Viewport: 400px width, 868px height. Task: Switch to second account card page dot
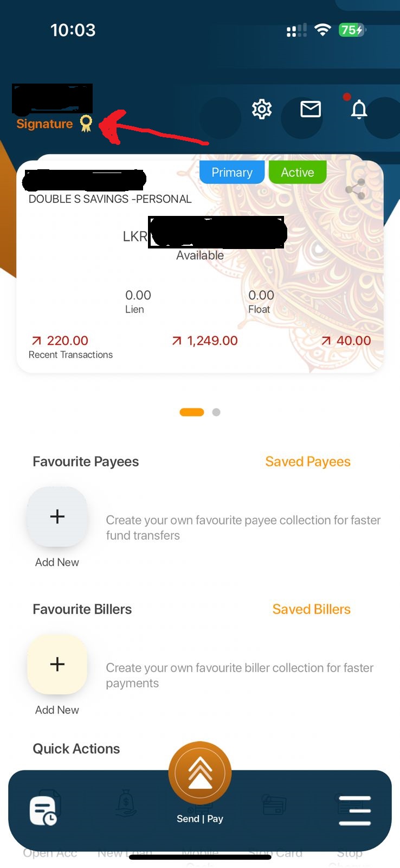216,412
